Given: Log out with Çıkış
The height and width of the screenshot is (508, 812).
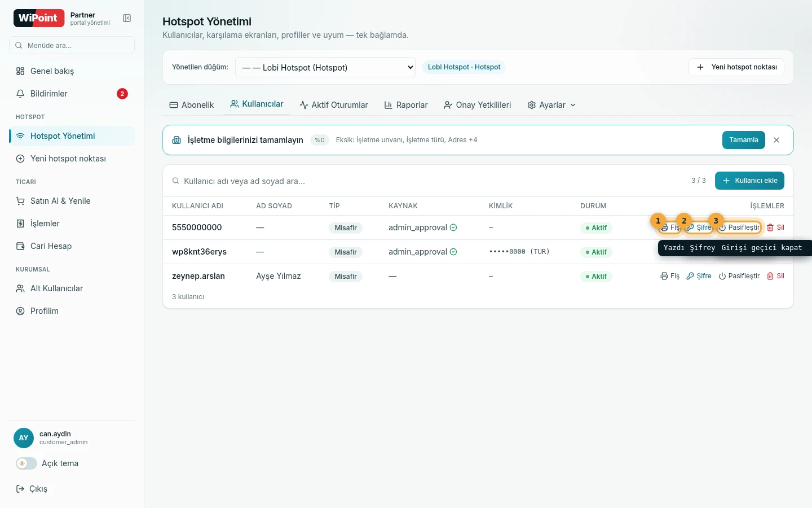Looking at the screenshot, I should pyautogui.click(x=32, y=489).
